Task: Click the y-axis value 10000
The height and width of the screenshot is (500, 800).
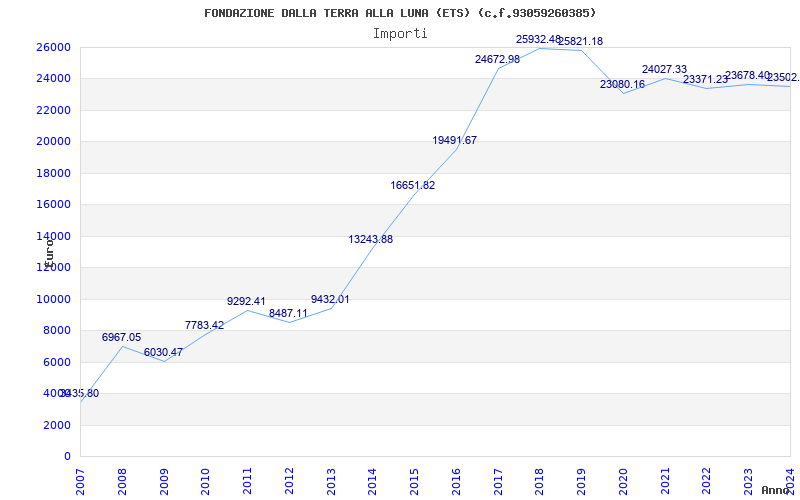Action: [x=53, y=299]
